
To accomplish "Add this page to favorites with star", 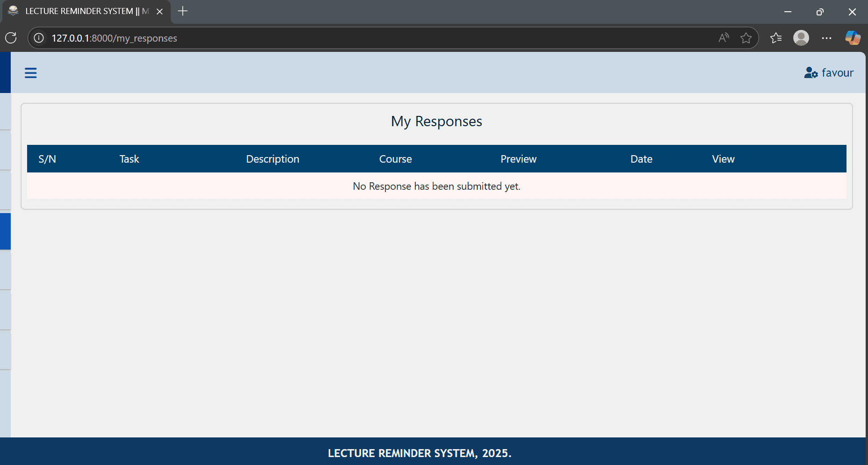I will coord(746,38).
